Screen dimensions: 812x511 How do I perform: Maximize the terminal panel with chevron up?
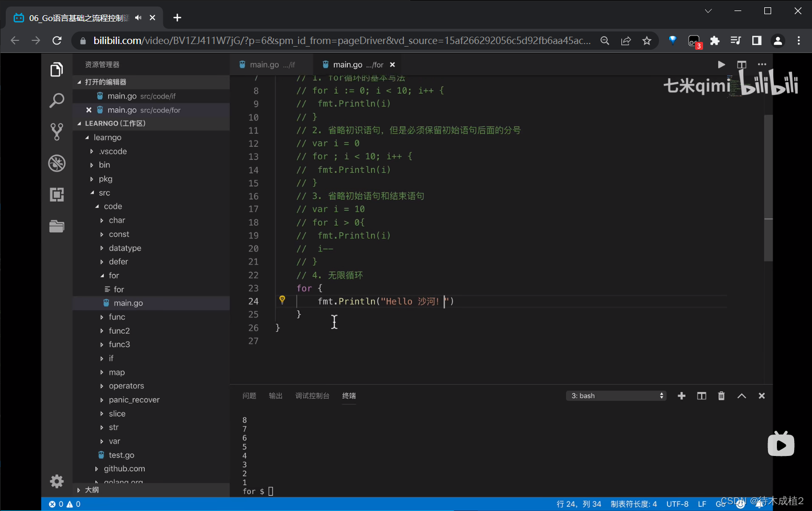click(742, 396)
